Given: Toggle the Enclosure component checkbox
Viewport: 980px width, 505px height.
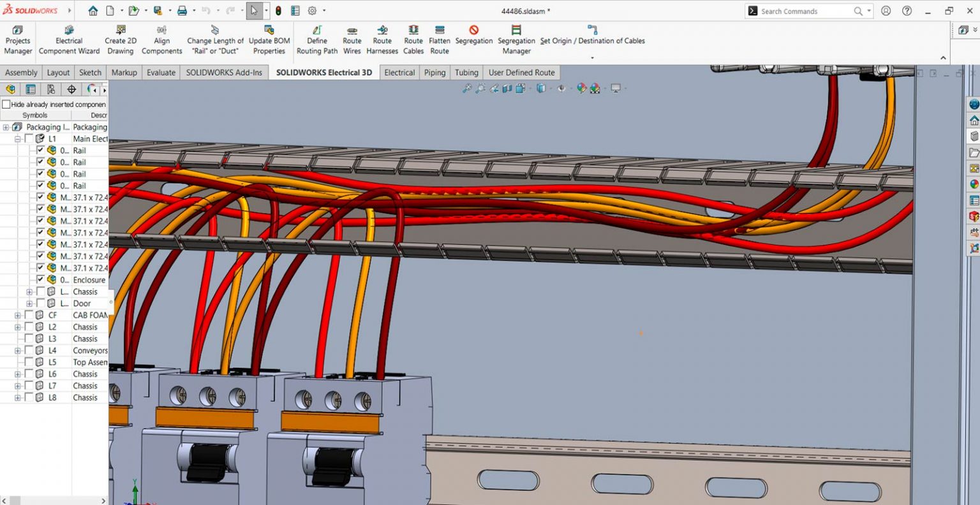Looking at the screenshot, I should click(x=40, y=279).
